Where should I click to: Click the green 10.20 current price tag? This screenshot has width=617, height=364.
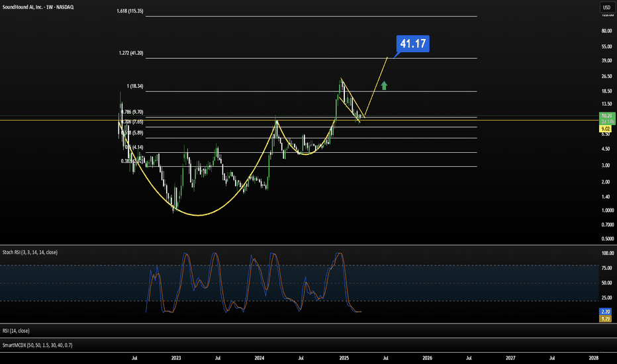pos(607,118)
